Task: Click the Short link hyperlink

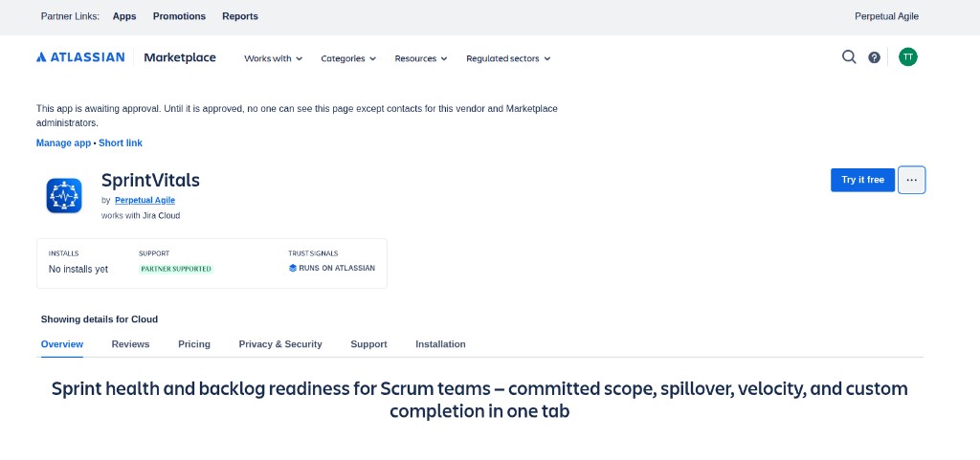Action: tap(121, 142)
